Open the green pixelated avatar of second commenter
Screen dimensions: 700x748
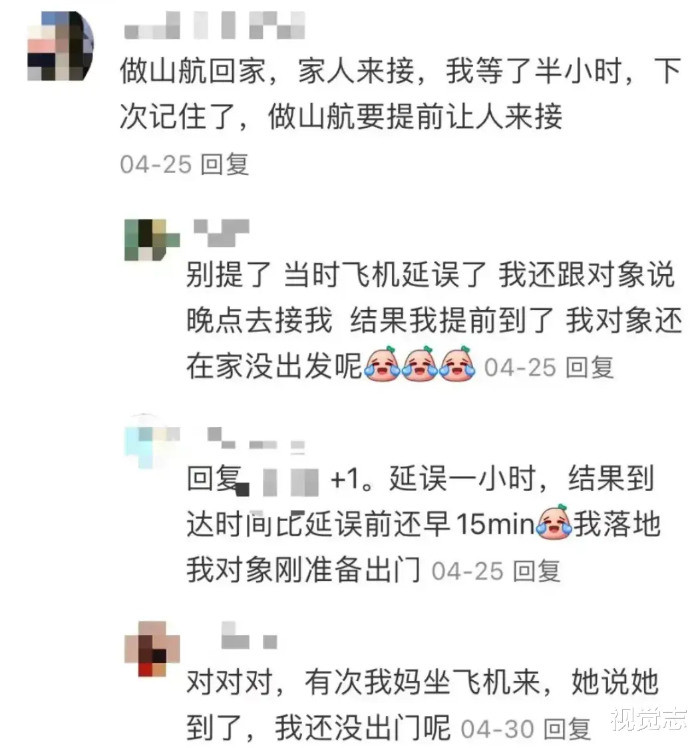click(x=152, y=240)
